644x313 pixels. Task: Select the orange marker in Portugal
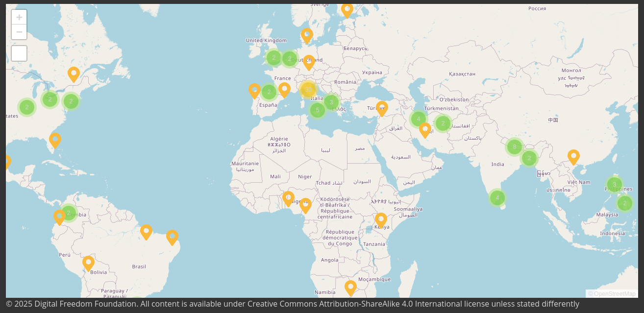[x=254, y=90]
